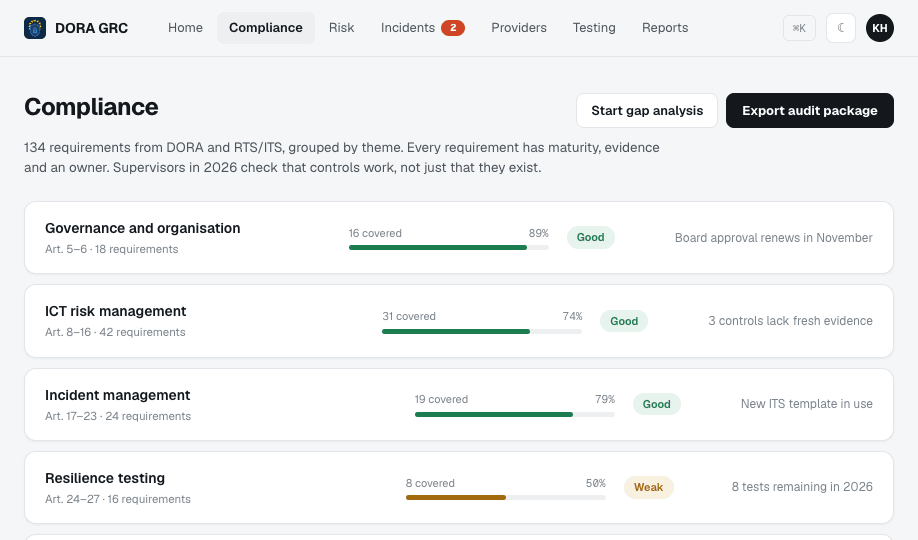Click 'Art. 24–27 · 16 requirements' text
The image size is (918, 540).
tap(118, 500)
